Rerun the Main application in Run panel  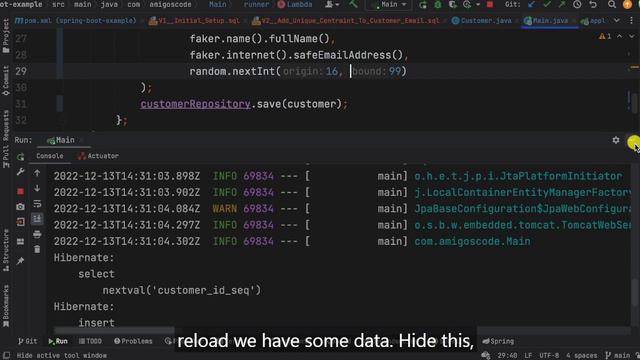pyautogui.click(x=20, y=157)
